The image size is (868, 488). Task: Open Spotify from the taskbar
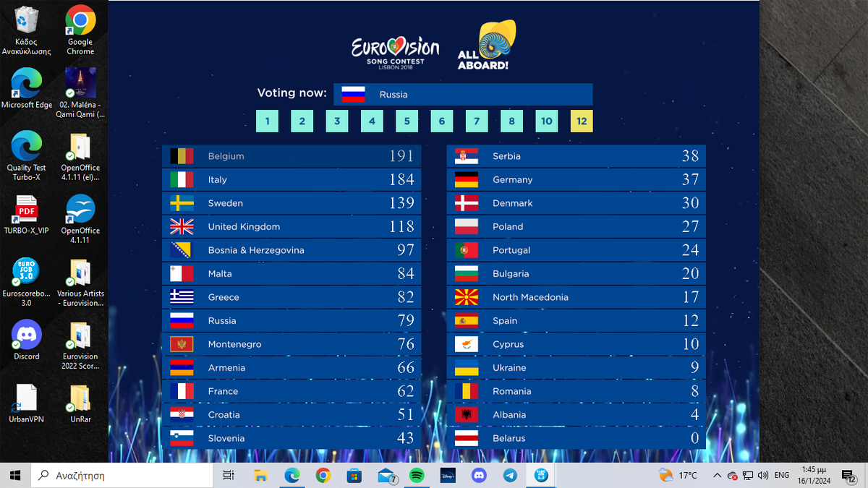click(417, 475)
